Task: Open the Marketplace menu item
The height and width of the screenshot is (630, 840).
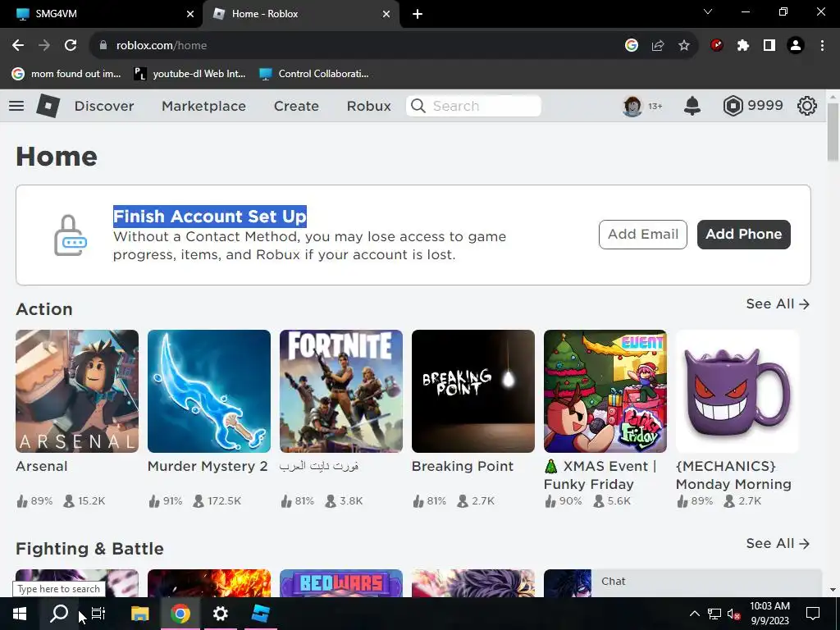Action: pos(203,106)
